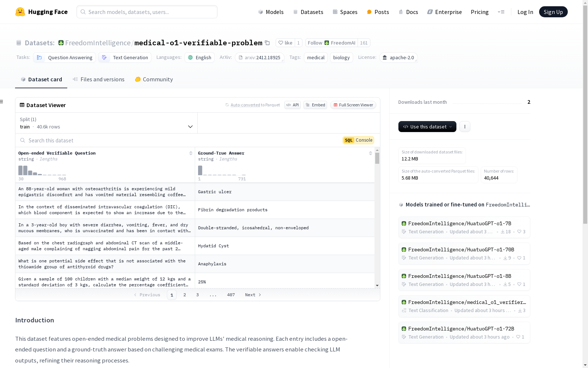This screenshot has width=588, height=368.
Task: Open the HuatuoGPT-o1-7B model card
Action: (x=464, y=227)
